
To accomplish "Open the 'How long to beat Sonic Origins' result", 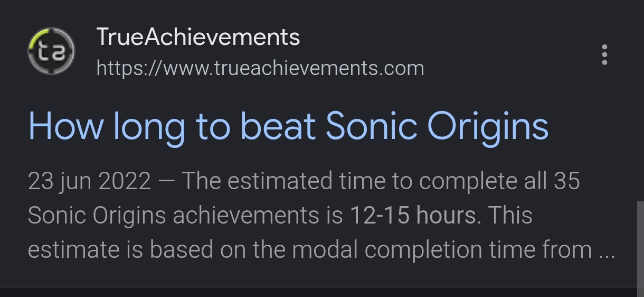I will click(x=288, y=127).
